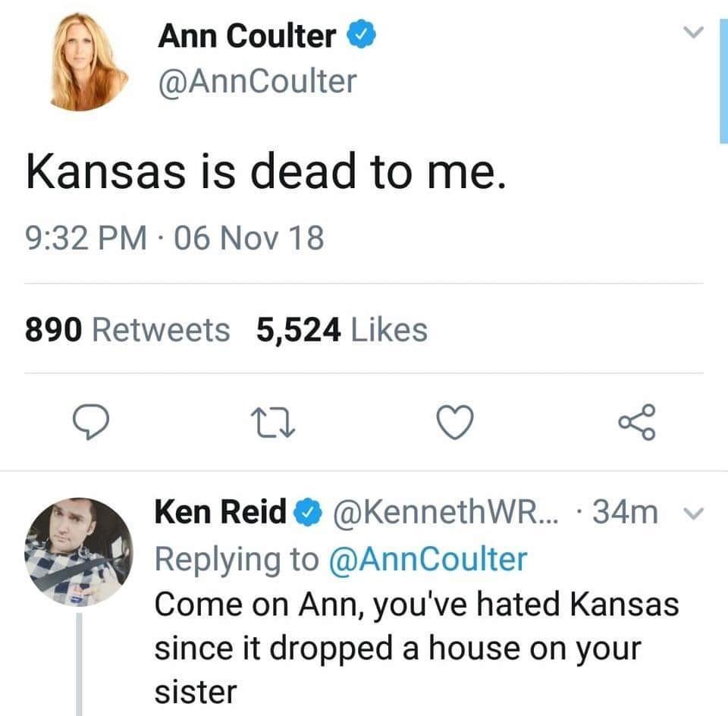Click the verified badge next to Ken Reid

pyautogui.click(x=304, y=513)
